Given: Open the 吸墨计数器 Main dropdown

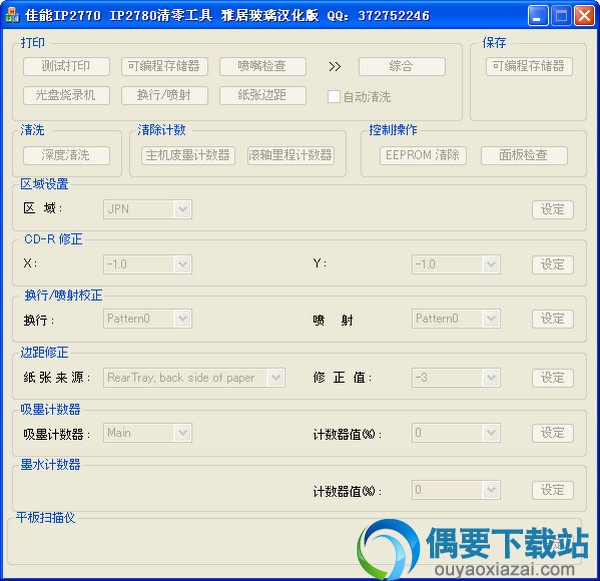Looking at the screenshot, I should click(147, 433).
